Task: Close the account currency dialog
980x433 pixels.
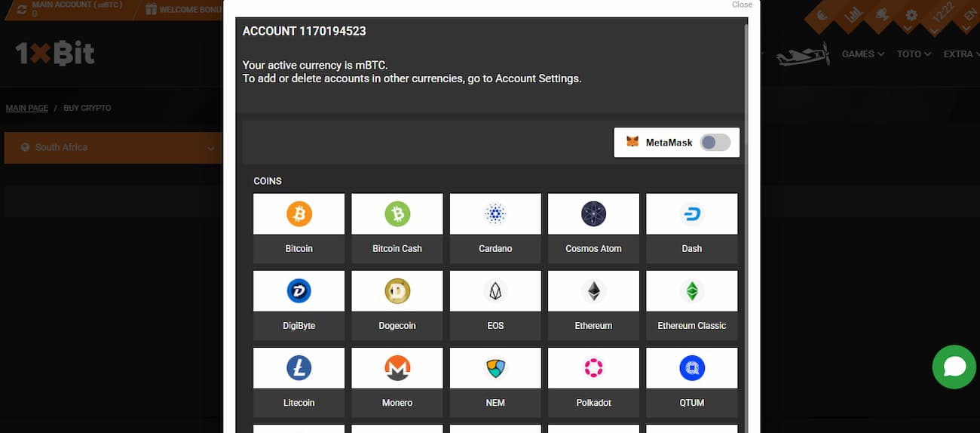Action: click(742, 5)
